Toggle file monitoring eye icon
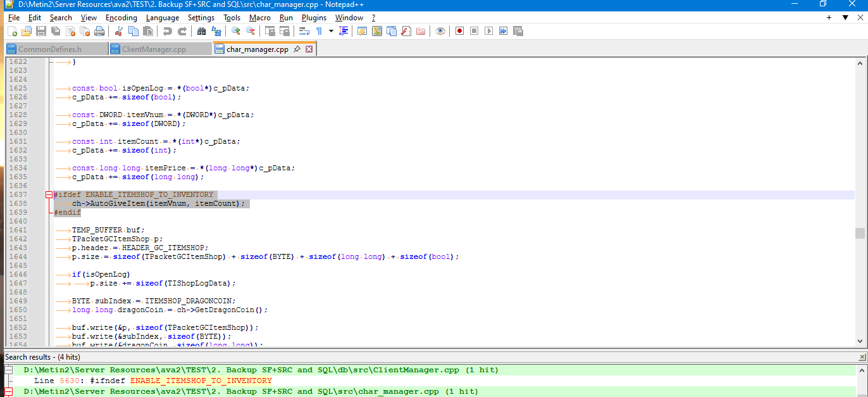This screenshot has height=397, width=868. (440, 31)
